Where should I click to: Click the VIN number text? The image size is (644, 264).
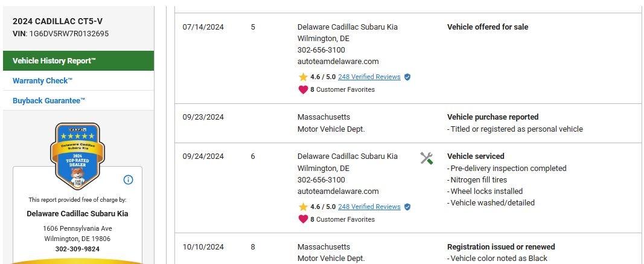pyautogui.click(x=69, y=34)
